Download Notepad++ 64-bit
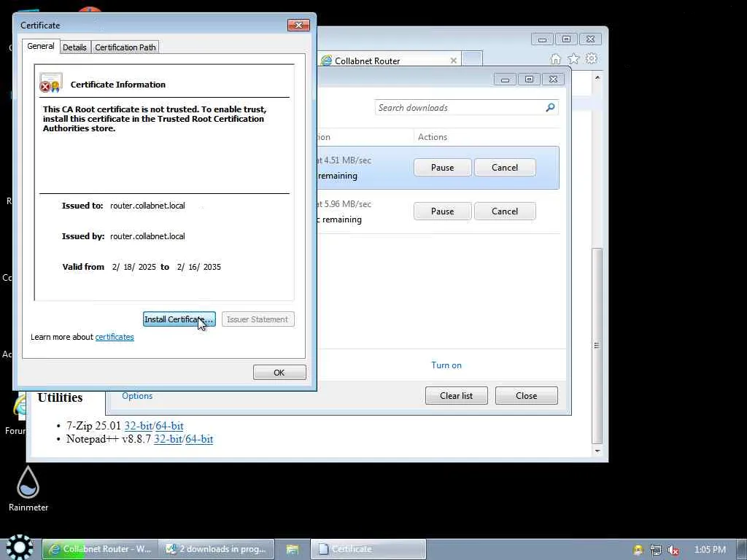The height and width of the screenshot is (560, 747). pos(199,439)
